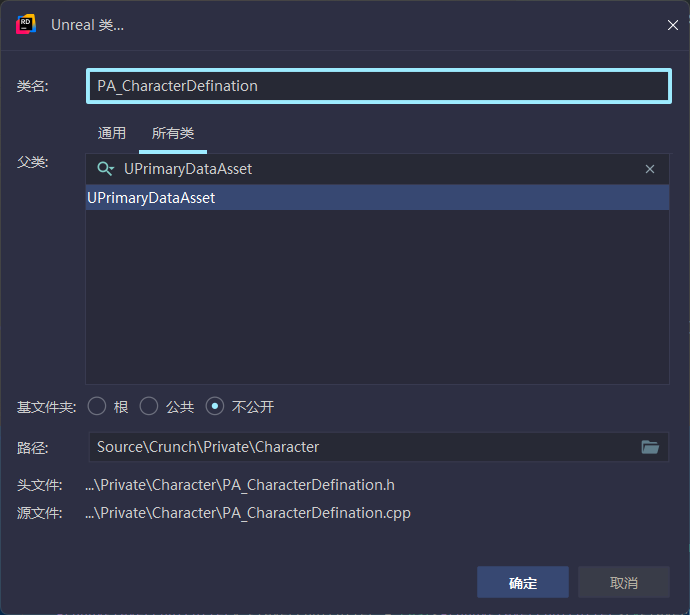Viewport: 690px width, 615px height.
Task: Browse for folder in the path field
Action: pyautogui.click(x=650, y=447)
